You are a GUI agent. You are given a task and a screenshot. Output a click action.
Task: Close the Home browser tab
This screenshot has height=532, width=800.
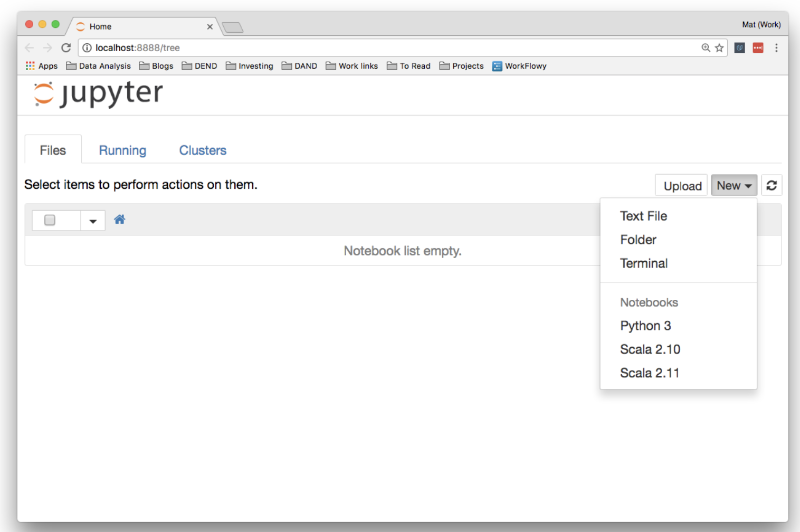[209, 26]
